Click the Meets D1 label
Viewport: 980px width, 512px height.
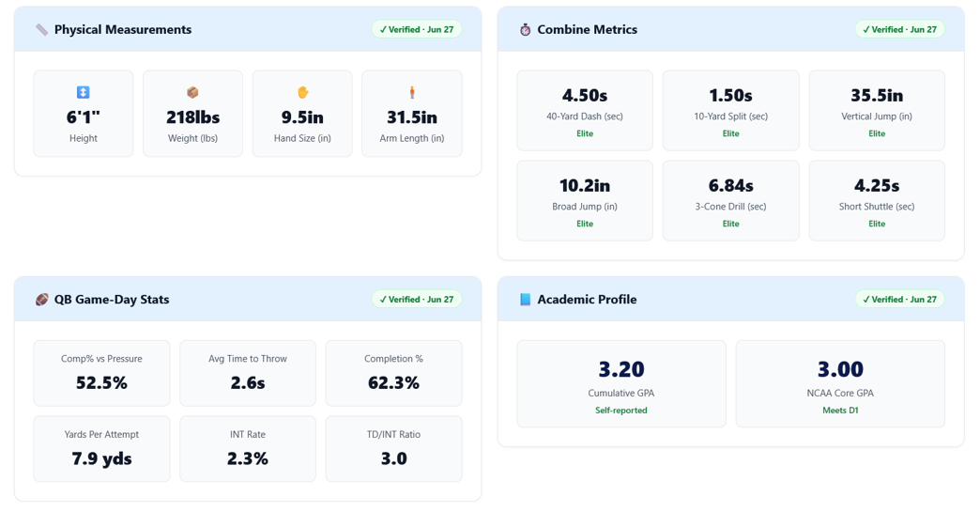point(841,411)
